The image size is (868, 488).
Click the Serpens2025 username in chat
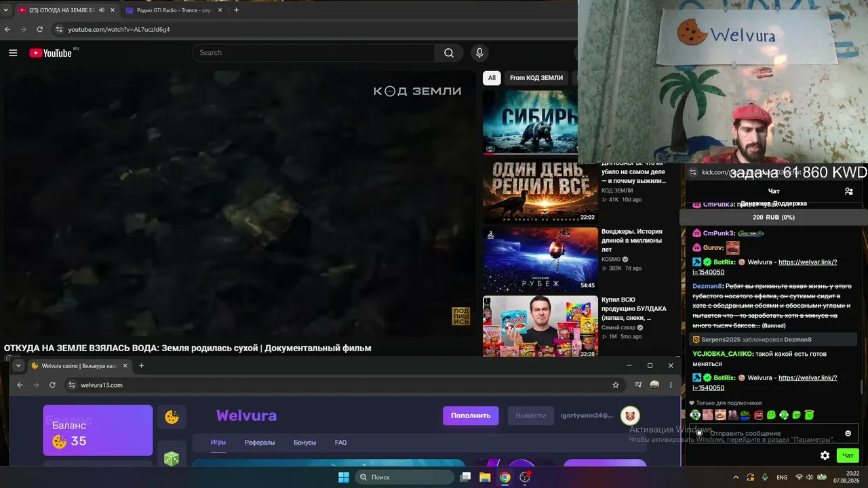click(722, 340)
